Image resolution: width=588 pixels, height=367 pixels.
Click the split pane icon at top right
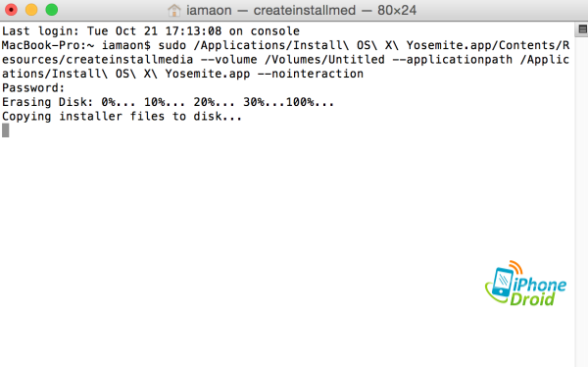(582, 29)
